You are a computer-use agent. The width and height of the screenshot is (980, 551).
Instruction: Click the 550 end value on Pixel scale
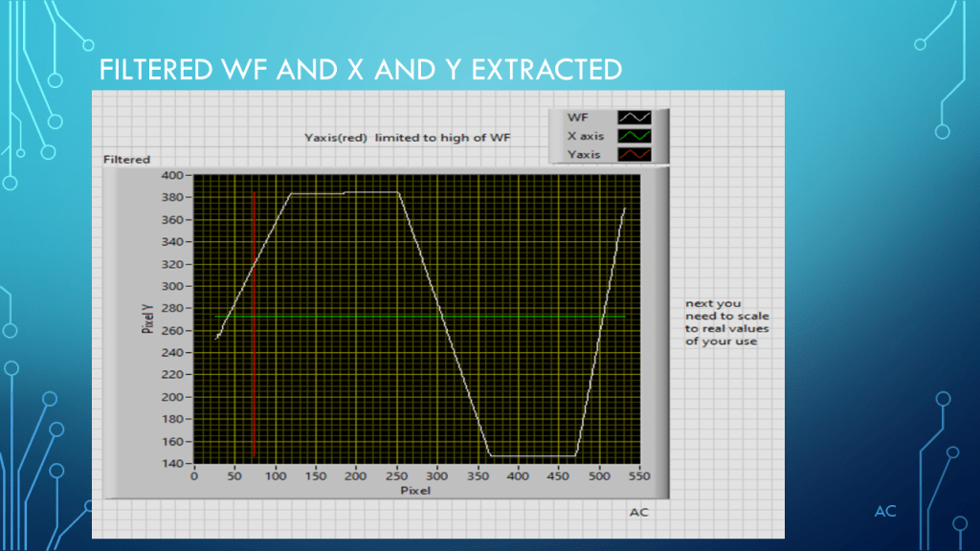point(639,475)
